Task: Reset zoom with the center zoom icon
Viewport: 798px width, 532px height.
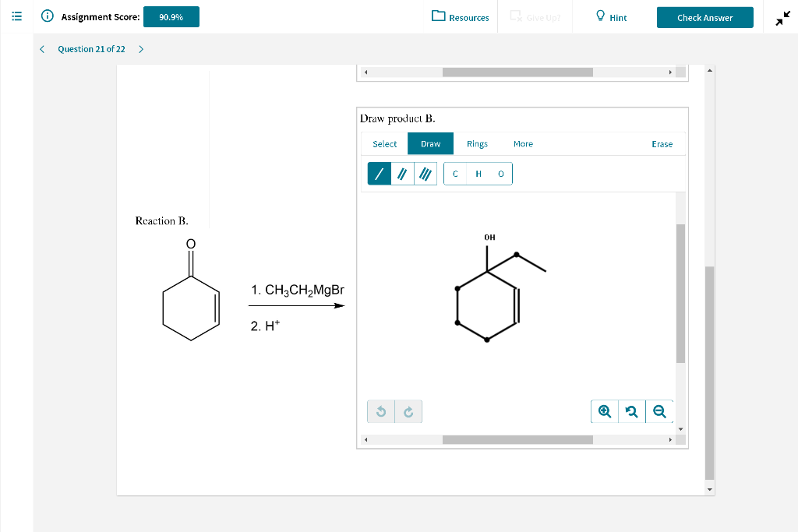Action: pos(631,410)
